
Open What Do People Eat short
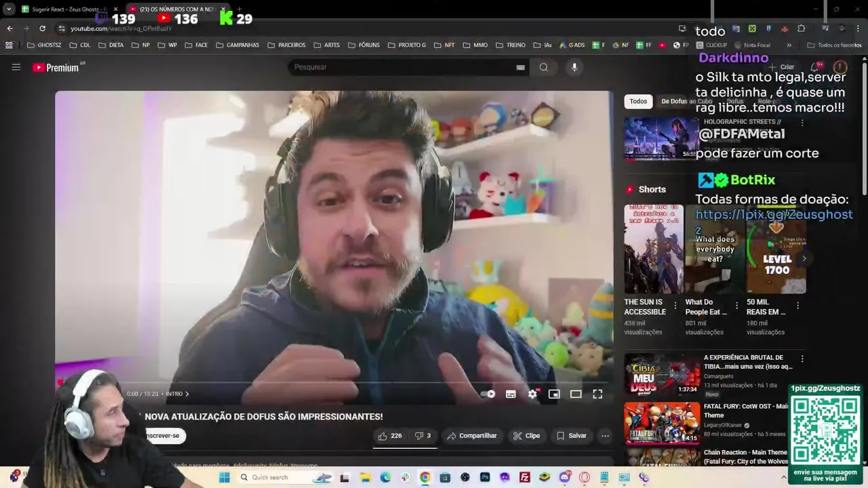pos(715,249)
